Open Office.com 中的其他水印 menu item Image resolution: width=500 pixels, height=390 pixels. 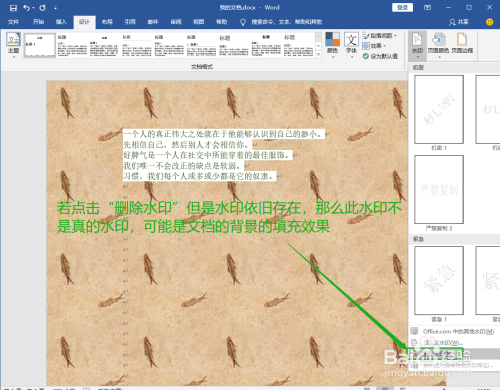[x=454, y=331]
